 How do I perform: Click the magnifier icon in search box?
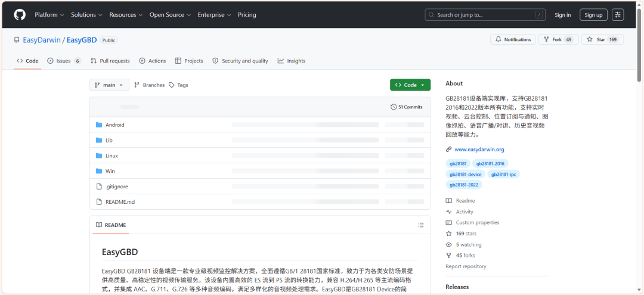click(431, 15)
